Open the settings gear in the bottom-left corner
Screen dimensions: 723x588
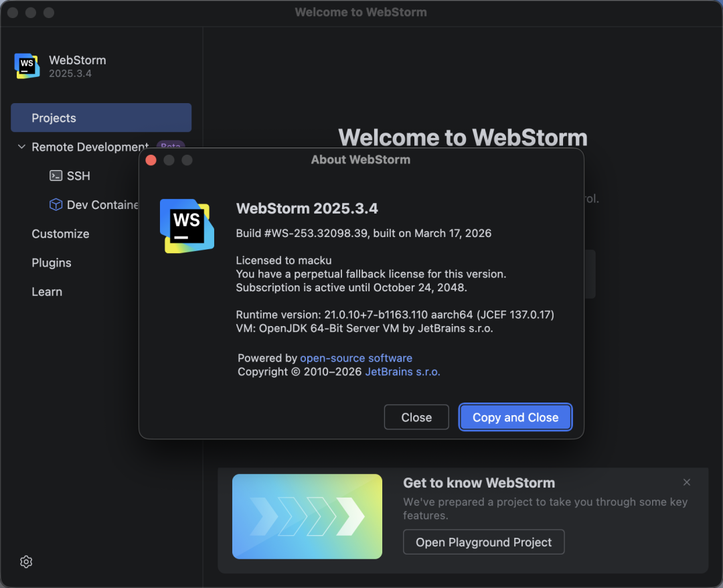26,561
